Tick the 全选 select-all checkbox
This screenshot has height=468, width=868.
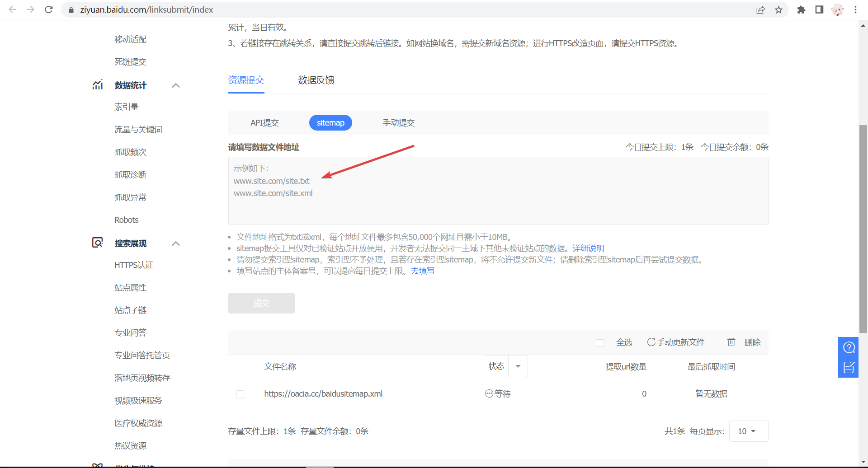coord(600,343)
